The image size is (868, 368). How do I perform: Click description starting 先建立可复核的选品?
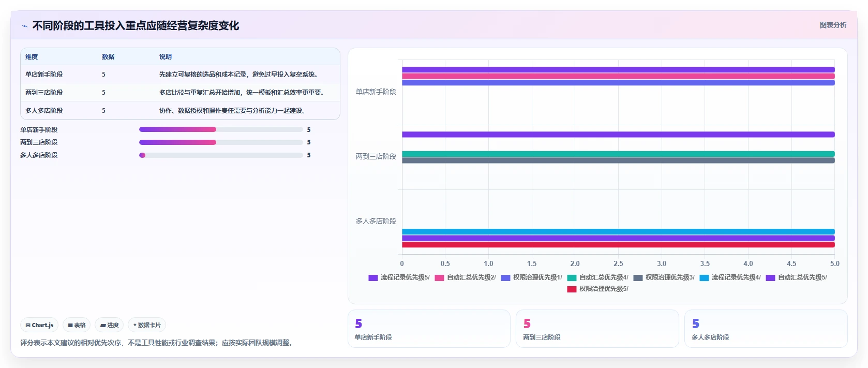click(x=238, y=75)
